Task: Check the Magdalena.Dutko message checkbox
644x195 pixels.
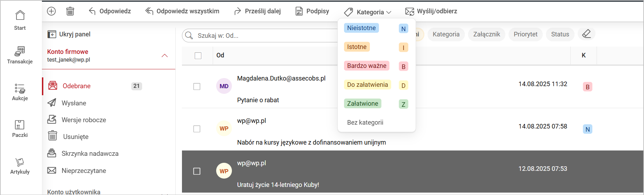Action: click(197, 86)
